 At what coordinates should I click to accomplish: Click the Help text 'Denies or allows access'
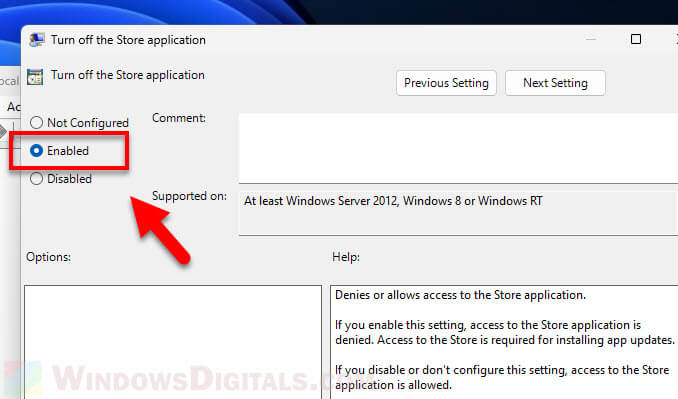tap(460, 295)
